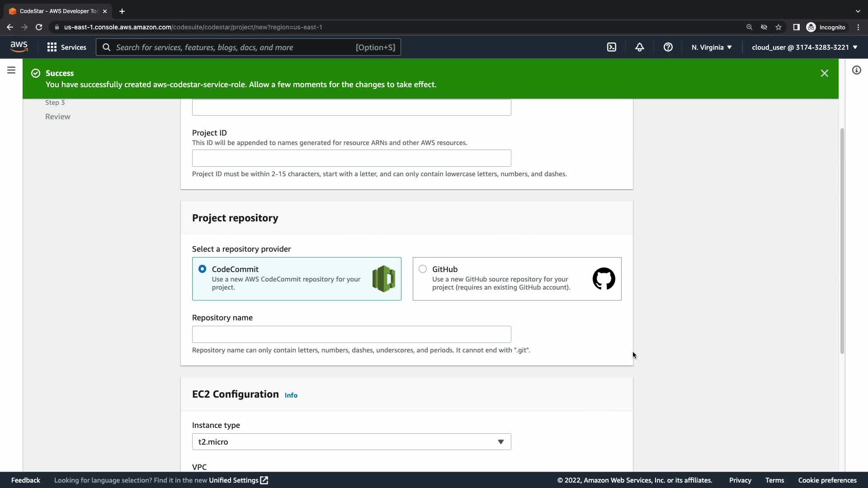This screenshot has height=488, width=868.
Task: Open a new browser tab
Action: (x=122, y=11)
